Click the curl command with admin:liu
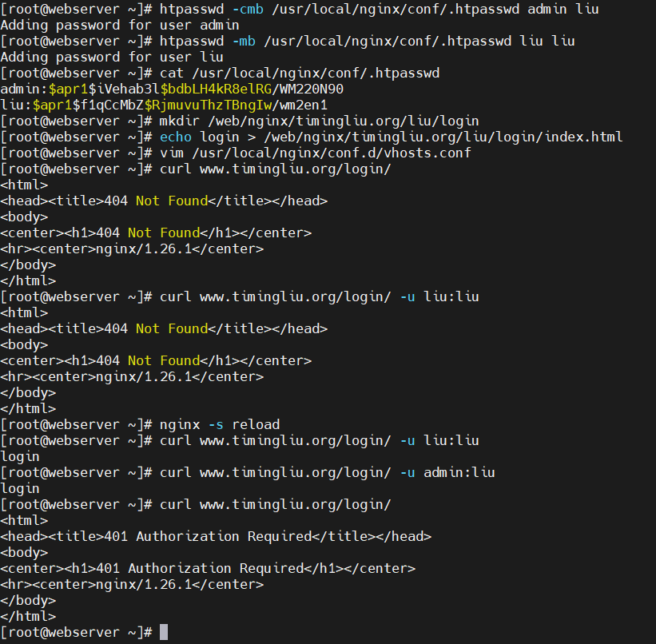The image size is (656, 644). [247, 472]
